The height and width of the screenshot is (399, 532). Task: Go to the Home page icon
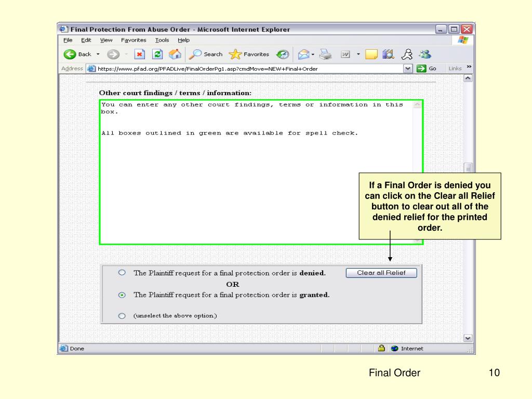coord(175,55)
